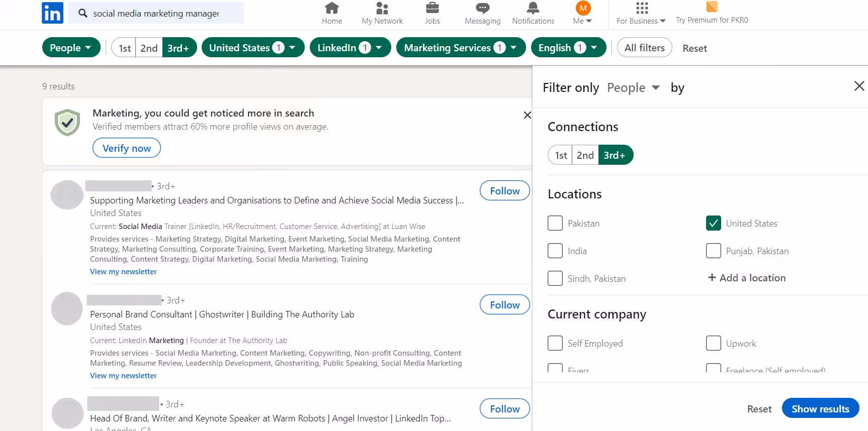Click Reset in the top filter bar

click(x=695, y=48)
